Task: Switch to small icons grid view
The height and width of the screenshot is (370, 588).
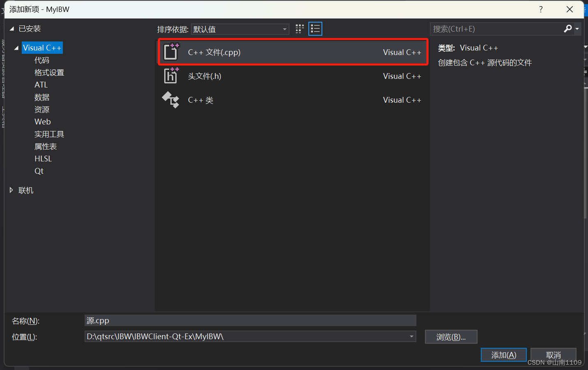Action: (300, 29)
